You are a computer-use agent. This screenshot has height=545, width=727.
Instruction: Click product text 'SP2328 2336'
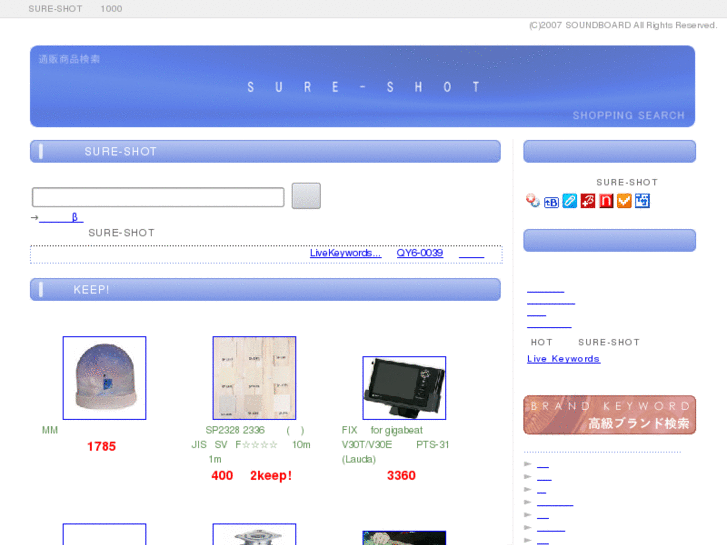(235, 430)
